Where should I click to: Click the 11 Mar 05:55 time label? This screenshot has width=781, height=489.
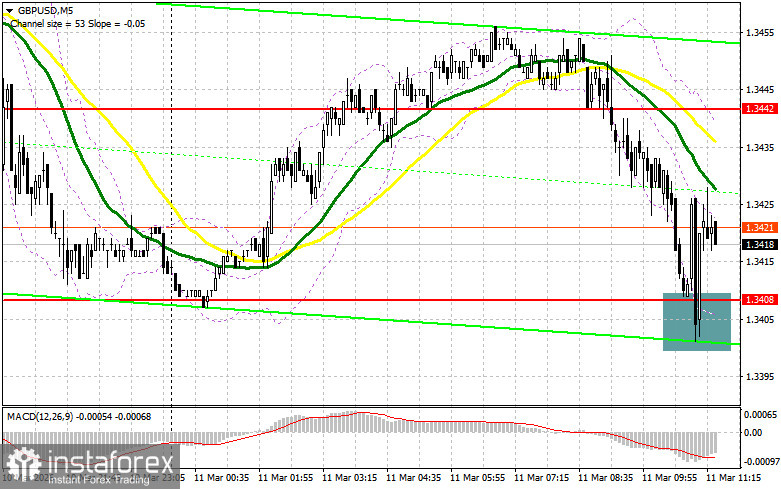478,478
